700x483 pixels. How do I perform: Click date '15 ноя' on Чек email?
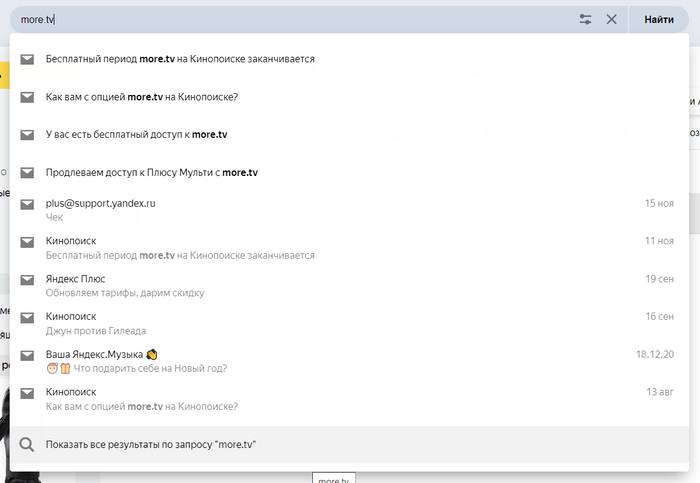pos(659,203)
